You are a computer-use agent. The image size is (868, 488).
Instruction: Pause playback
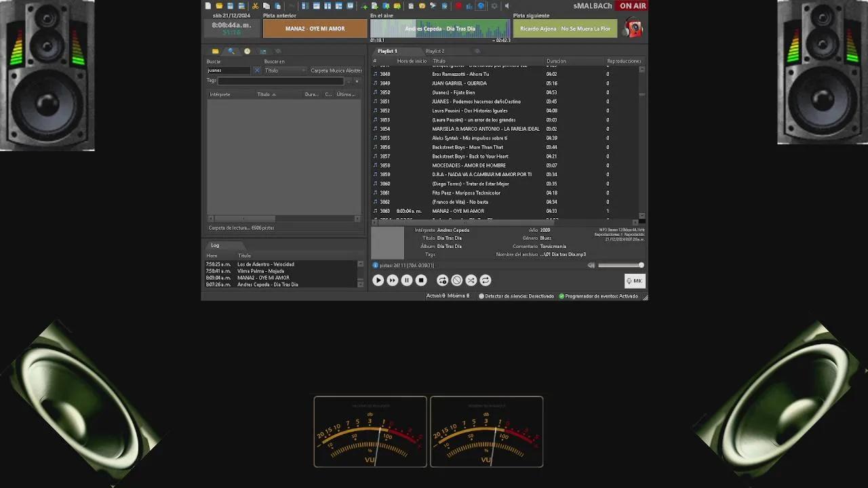tap(407, 280)
